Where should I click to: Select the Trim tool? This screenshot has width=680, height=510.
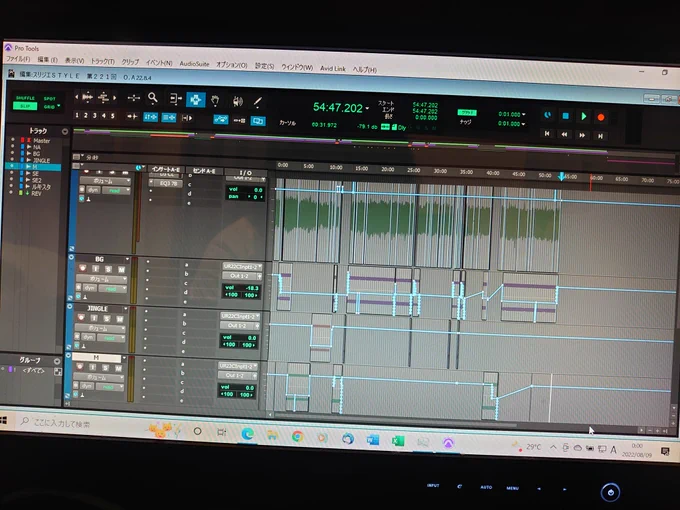pyautogui.click(x=175, y=99)
